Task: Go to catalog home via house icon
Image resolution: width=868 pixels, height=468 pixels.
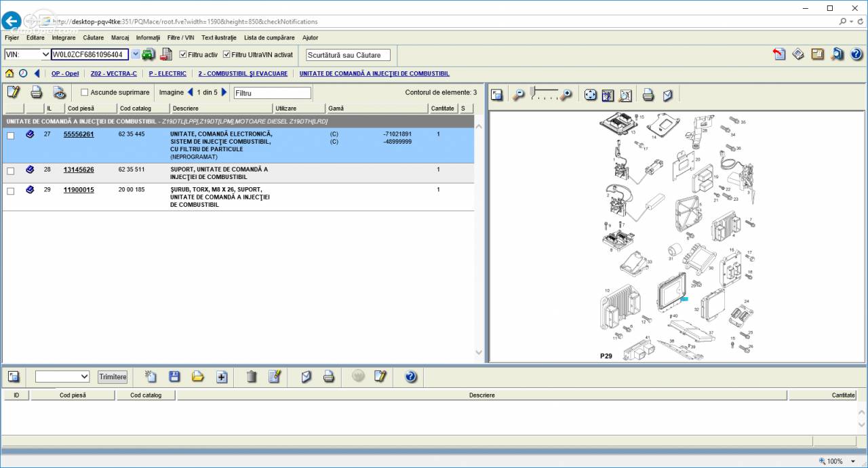Action: [x=9, y=73]
